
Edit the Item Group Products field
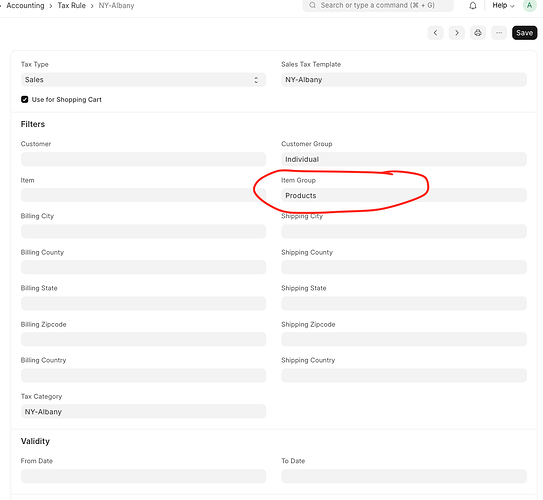pos(404,195)
